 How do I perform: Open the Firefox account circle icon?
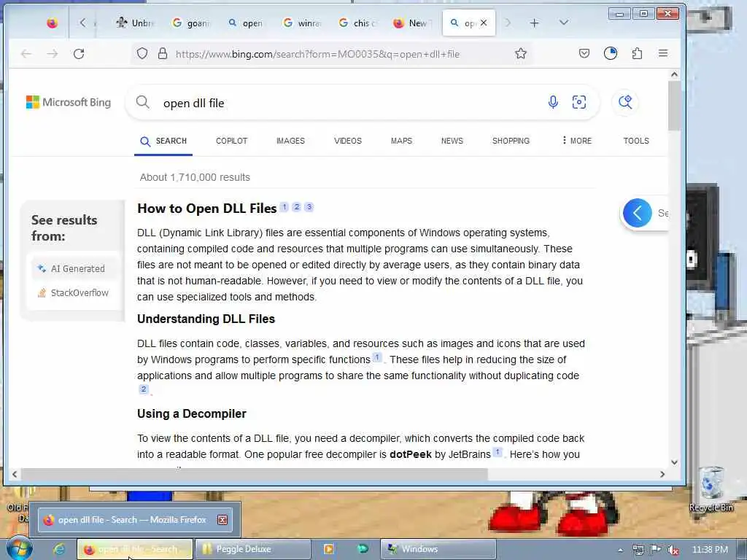click(611, 53)
